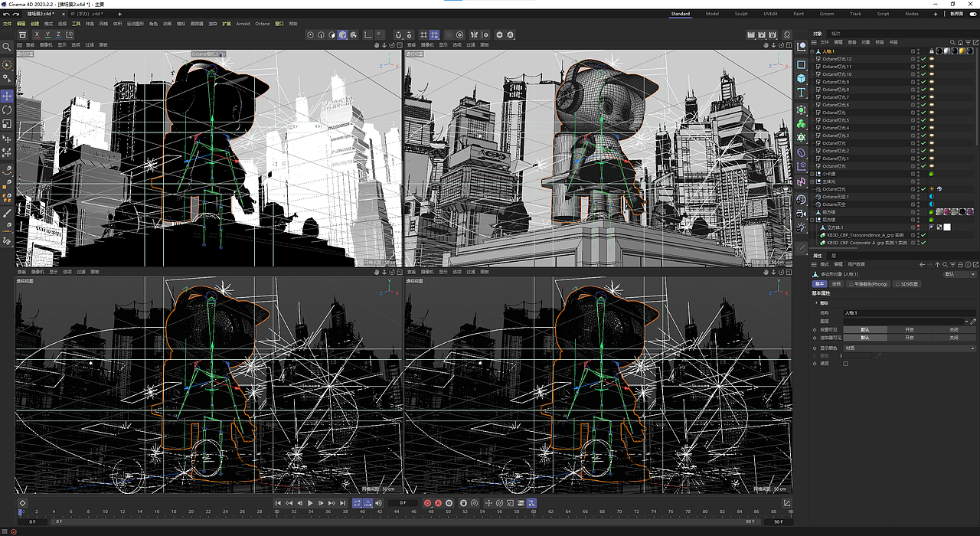
Task: Open the 平滑着色(Phong) attribute tab
Action: click(869, 284)
